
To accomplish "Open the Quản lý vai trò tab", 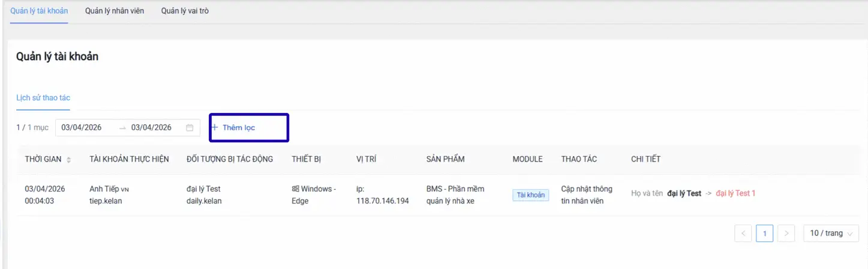I will 185,11.
